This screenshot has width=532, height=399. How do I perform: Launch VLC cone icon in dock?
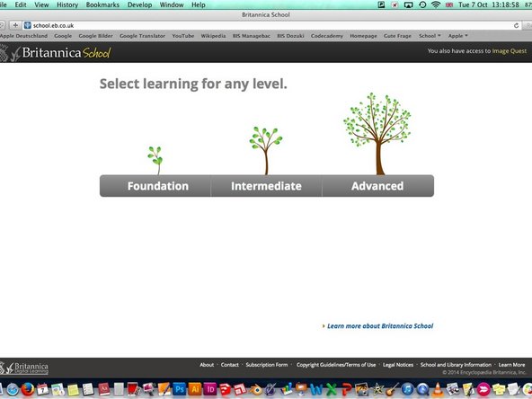pos(438,389)
